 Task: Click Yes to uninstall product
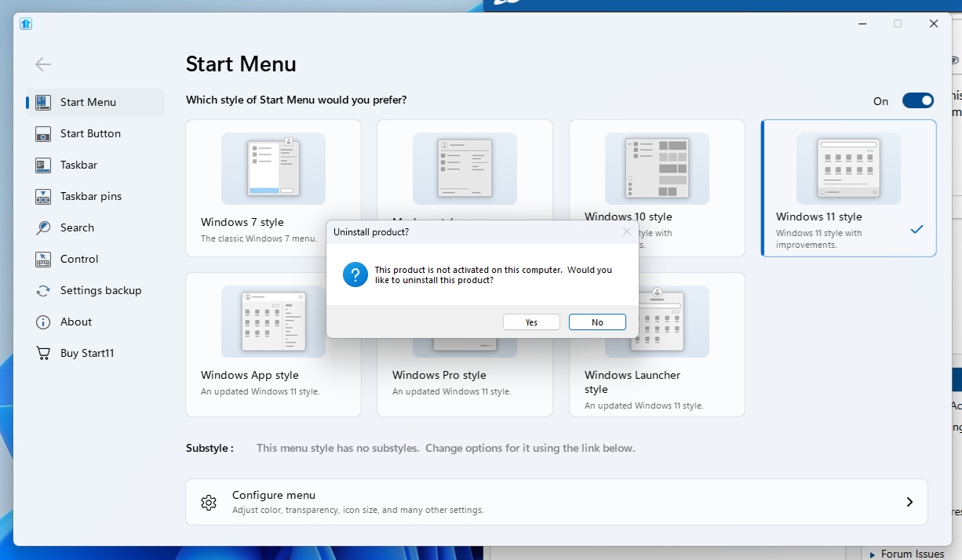tap(531, 322)
